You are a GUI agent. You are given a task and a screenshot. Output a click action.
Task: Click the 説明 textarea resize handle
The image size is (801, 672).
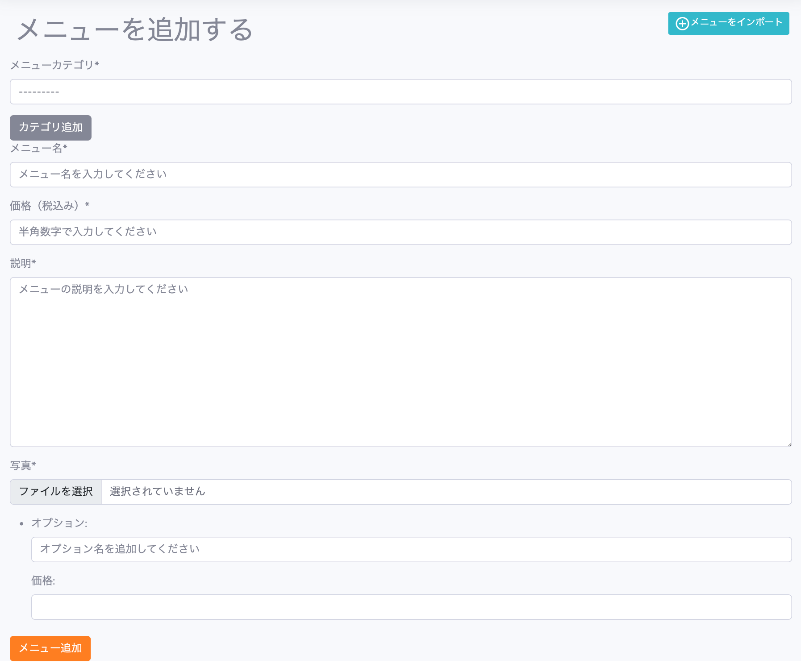point(789,444)
